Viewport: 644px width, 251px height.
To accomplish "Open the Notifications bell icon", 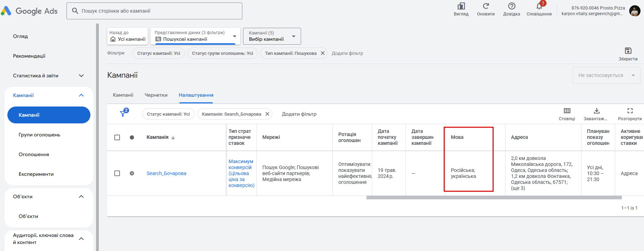I will pos(539,6).
